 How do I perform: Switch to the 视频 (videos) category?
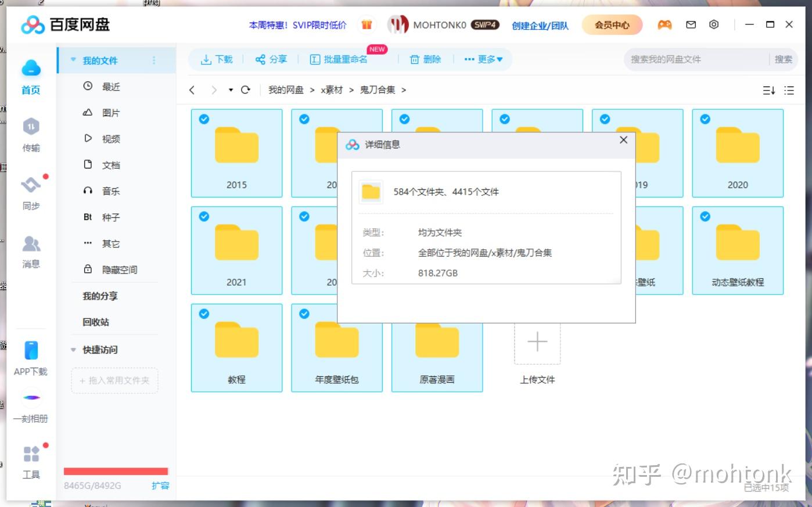tap(110, 139)
